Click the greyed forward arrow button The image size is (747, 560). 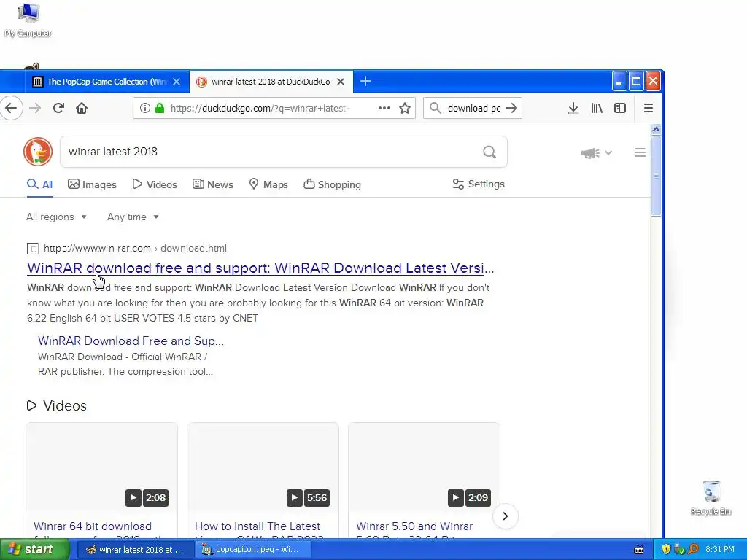(x=35, y=108)
